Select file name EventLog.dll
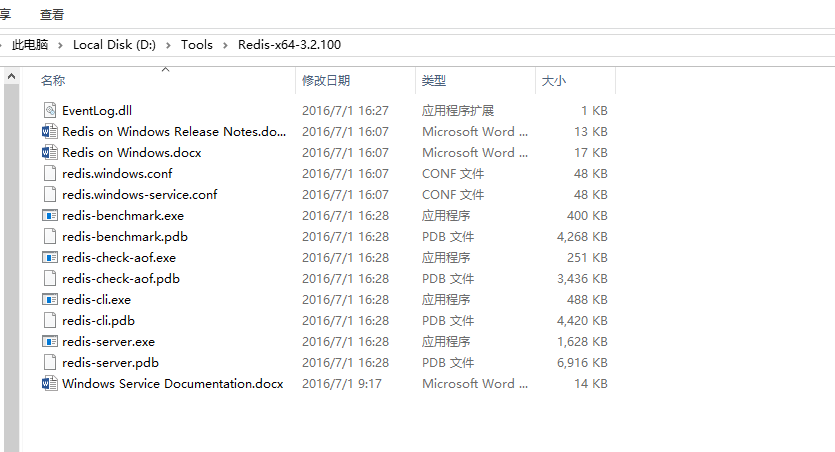 [97, 110]
